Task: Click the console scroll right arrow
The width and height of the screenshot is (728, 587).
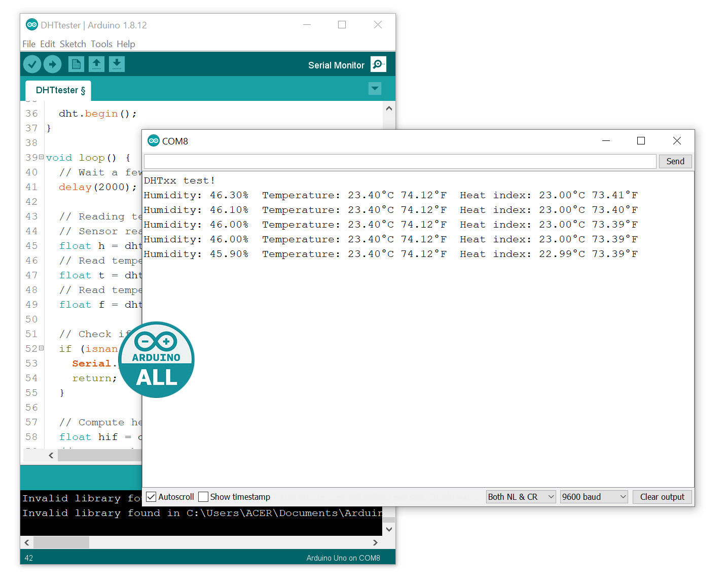Action: 375,542
